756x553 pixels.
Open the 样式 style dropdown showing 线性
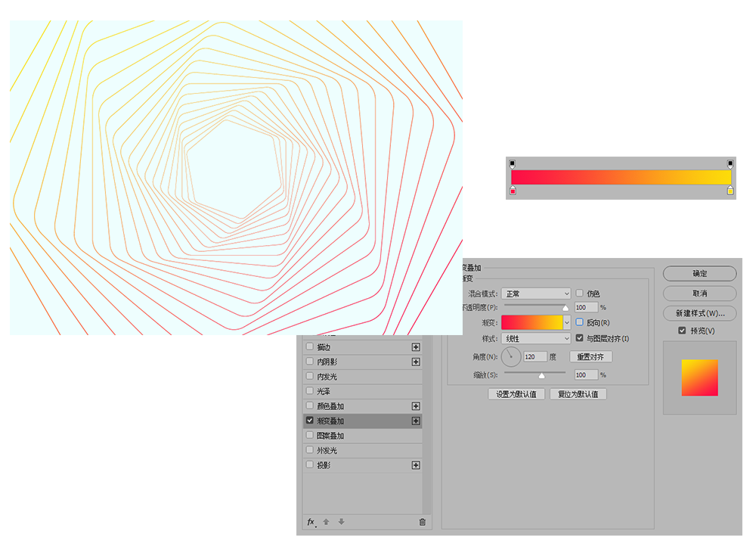click(536, 339)
